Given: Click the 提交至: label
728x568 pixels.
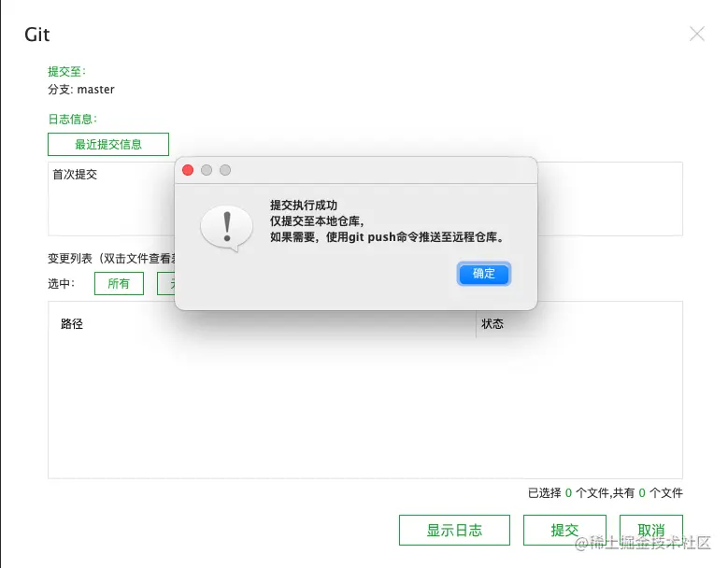Looking at the screenshot, I should point(67,71).
